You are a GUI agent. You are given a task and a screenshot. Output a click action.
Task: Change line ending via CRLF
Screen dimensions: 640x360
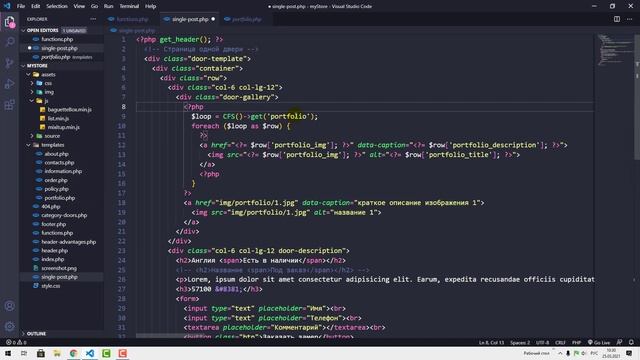560,342
